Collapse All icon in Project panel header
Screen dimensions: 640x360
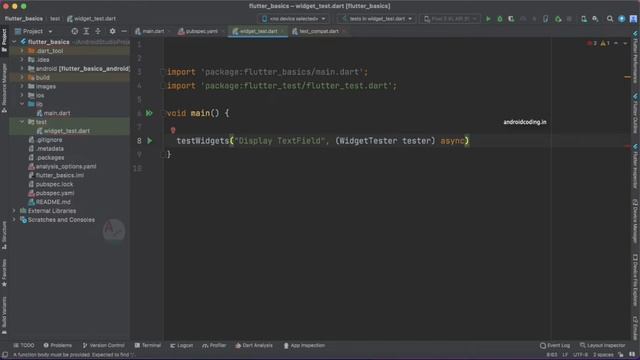coord(98,31)
